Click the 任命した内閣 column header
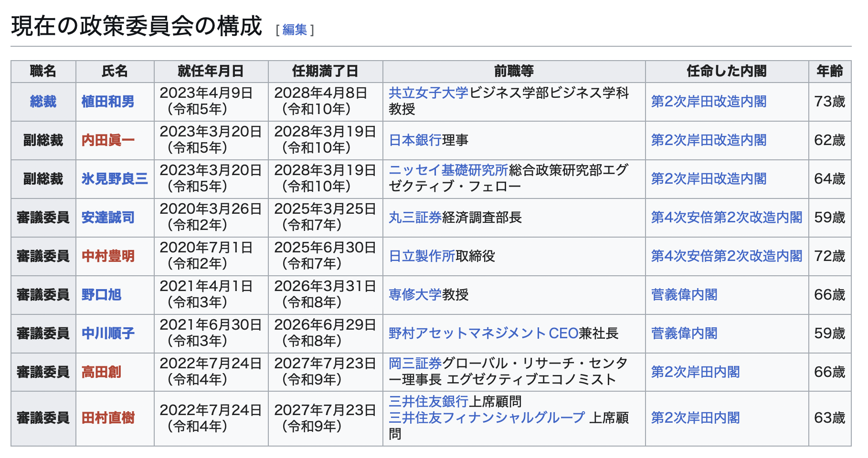Viewport: 868px width, 458px height. (727, 72)
